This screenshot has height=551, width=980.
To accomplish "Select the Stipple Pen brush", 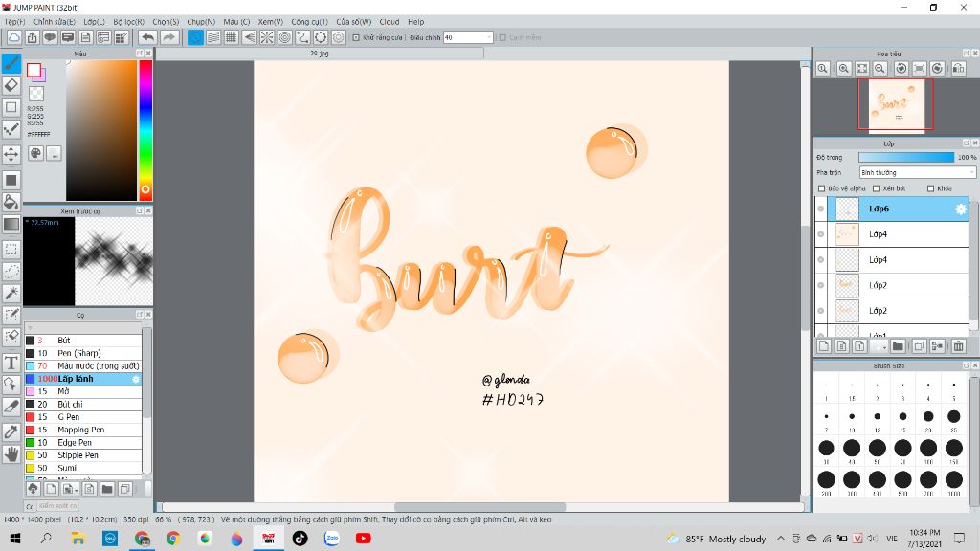I will point(83,455).
